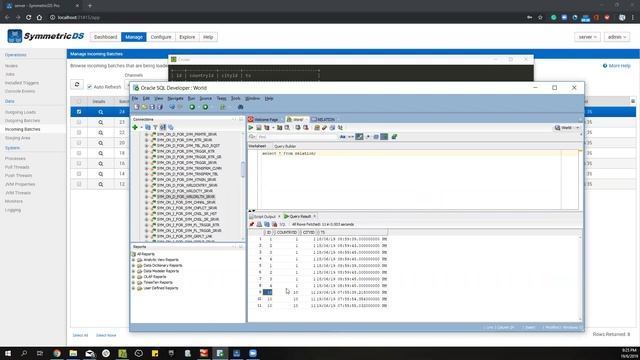The height and width of the screenshot is (360, 640).
Task: Expand Data Modeler Reports node
Action: (133, 271)
